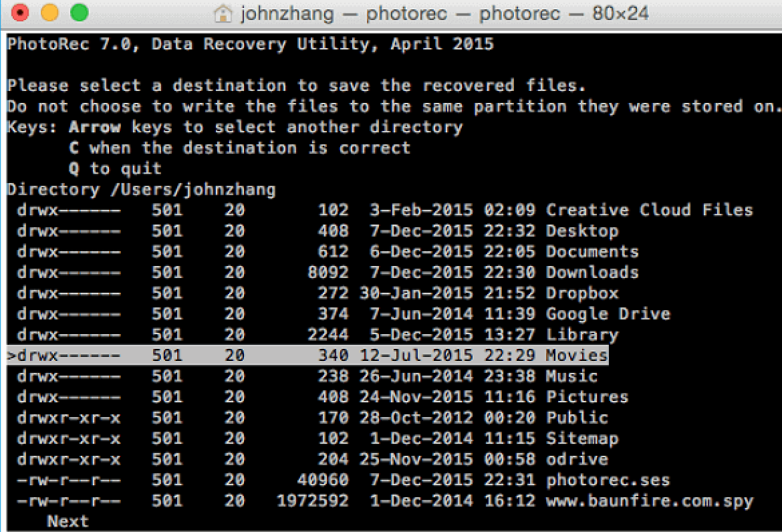Select the Documents directory entry
The height and width of the screenshot is (532, 782).
click(592, 251)
